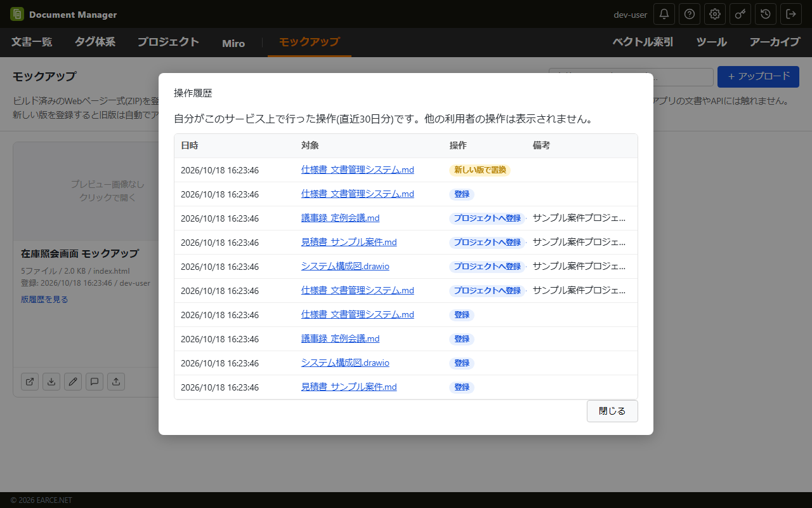Click the 操作 column header
The image size is (812, 508).
(x=458, y=145)
